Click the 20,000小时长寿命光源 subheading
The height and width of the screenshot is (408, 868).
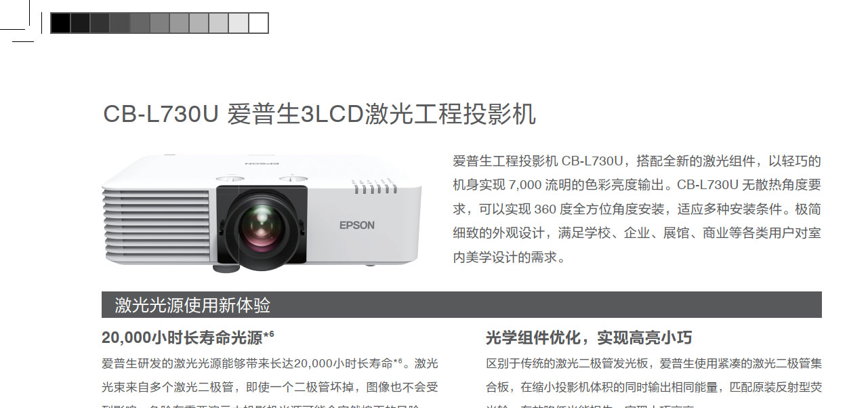pos(182,337)
